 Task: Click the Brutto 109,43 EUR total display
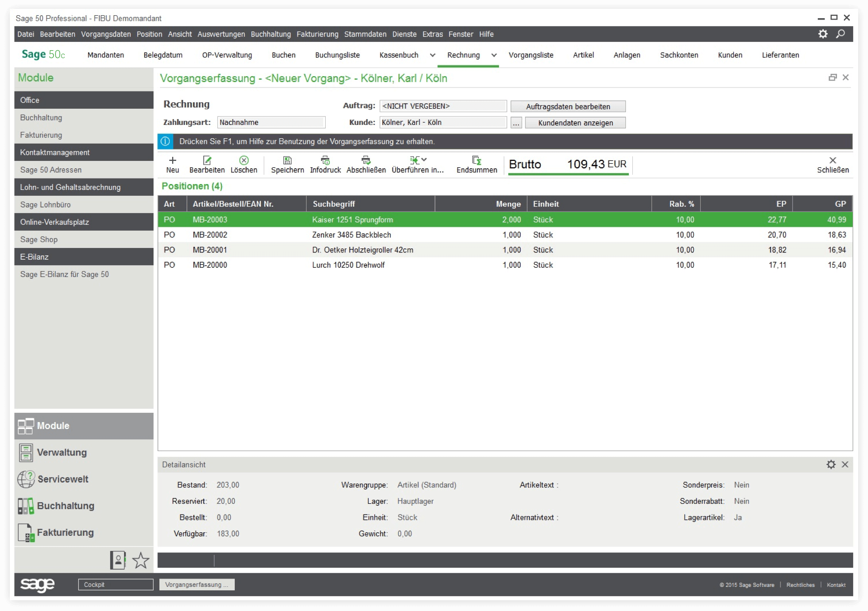[x=568, y=164]
